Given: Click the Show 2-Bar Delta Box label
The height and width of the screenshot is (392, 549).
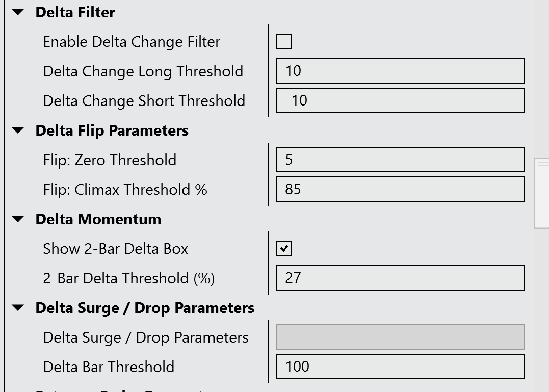Looking at the screenshot, I should (116, 249).
